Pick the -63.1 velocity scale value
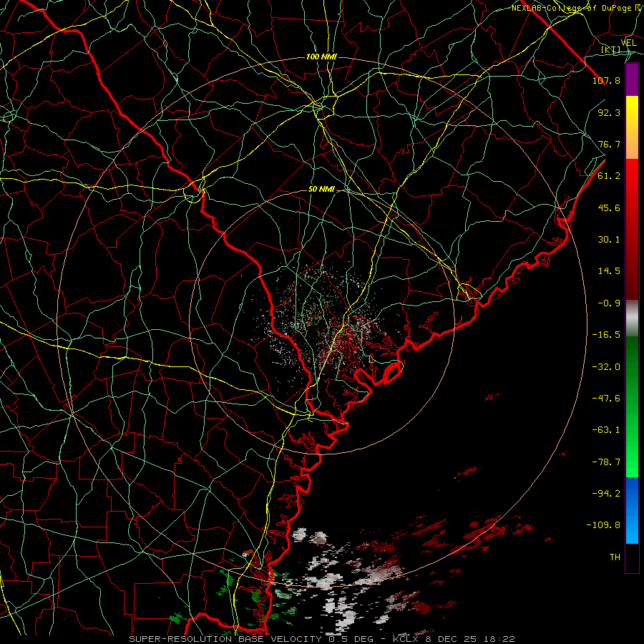 coord(606,430)
